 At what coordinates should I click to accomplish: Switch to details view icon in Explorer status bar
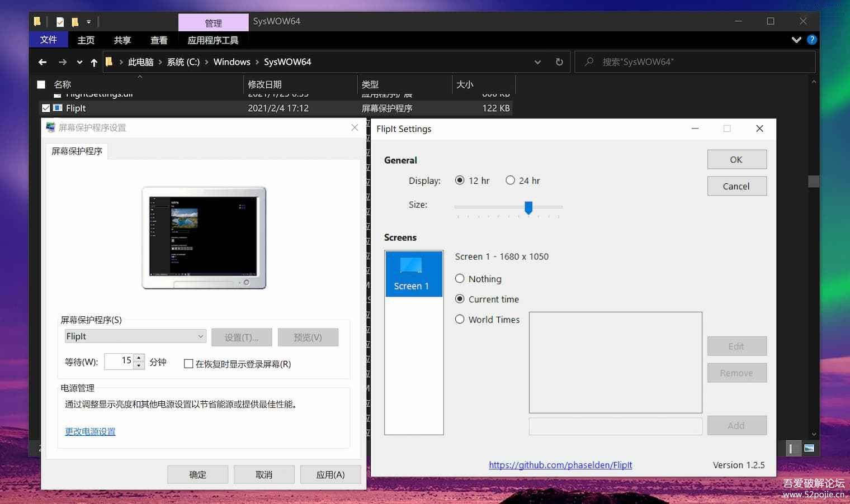click(x=792, y=448)
